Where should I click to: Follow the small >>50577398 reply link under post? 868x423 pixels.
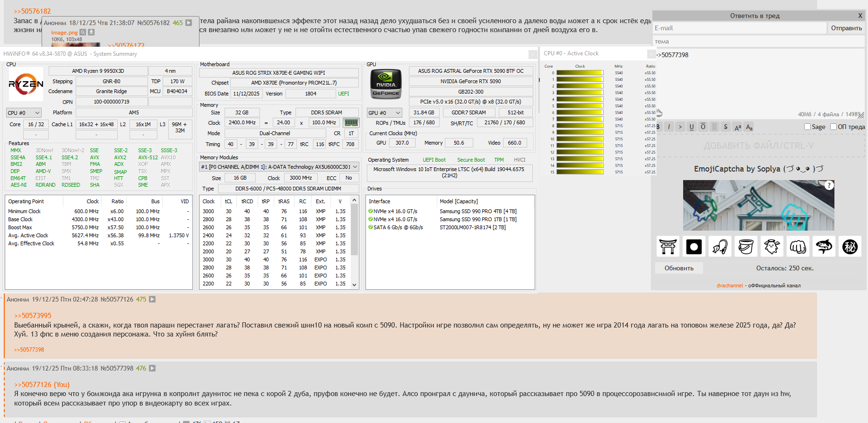(29, 350)
